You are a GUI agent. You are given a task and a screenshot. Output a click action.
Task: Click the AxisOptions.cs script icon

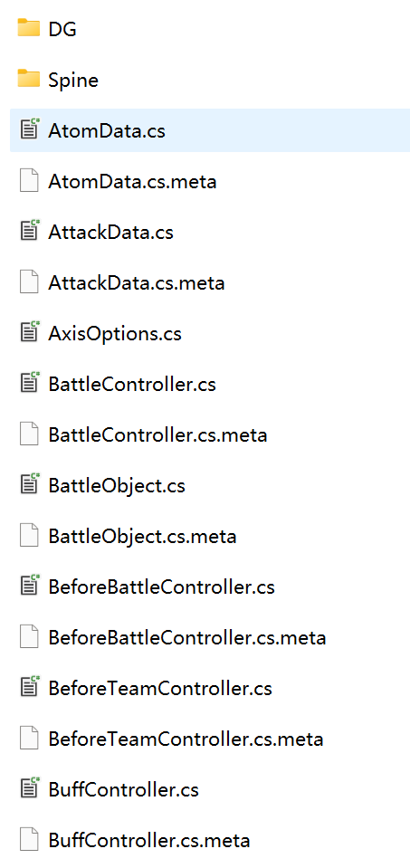pos(29,333)
